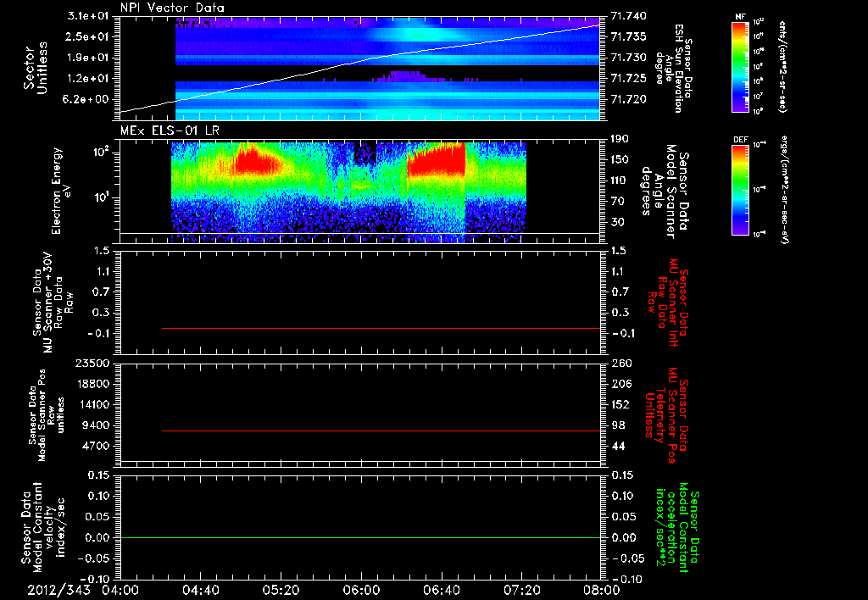Click the 'Model Scanner Angle degrees' axis label
Screen dimensions: 868x600
point(664,192)
